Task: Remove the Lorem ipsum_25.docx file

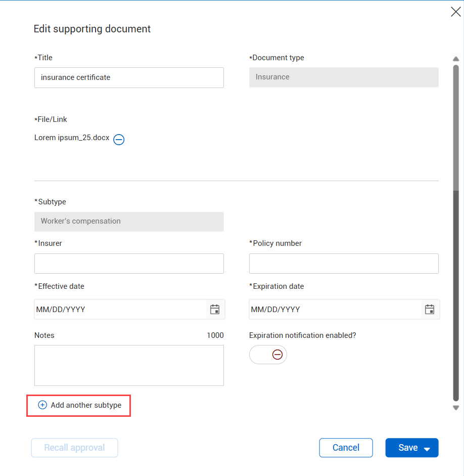Action: click(x=119, y=140)
